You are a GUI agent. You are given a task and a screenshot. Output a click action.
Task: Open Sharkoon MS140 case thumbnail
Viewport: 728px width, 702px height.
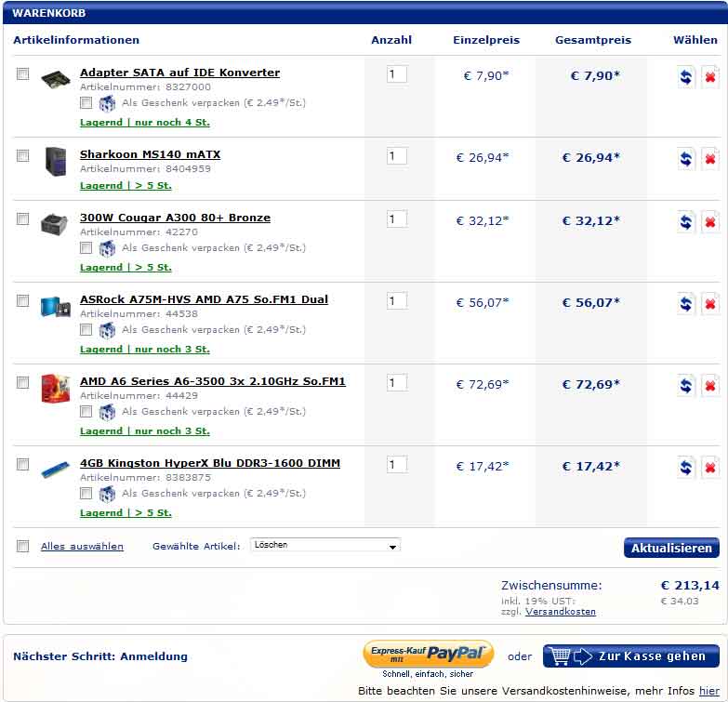click(x=56, y=161)
